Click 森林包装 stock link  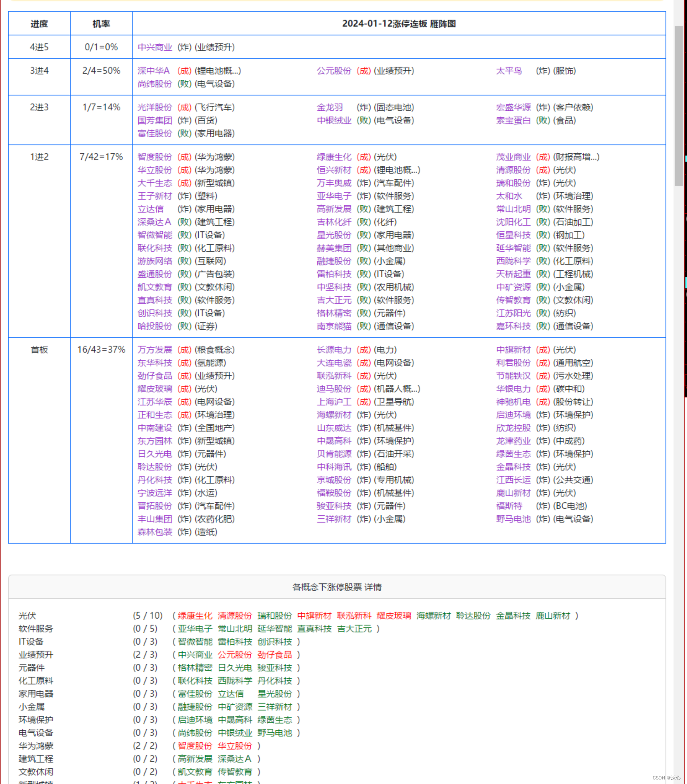coord(155,532)
